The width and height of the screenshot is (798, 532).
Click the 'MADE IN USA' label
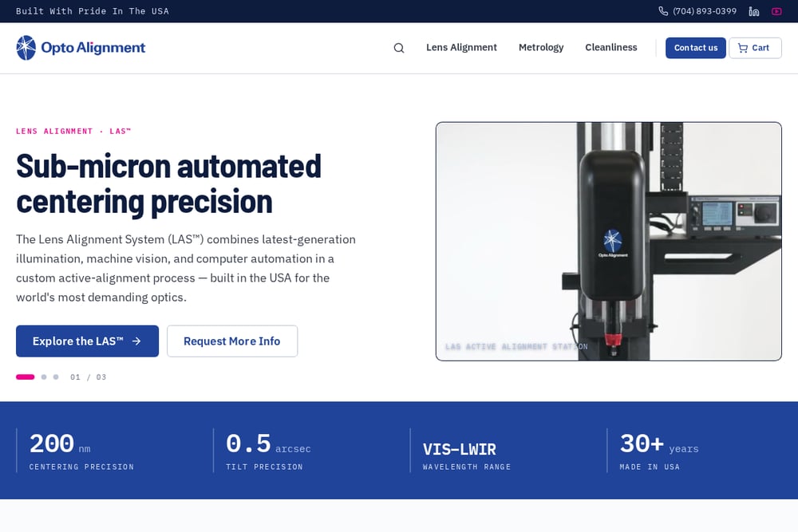(x=650, y=467)
